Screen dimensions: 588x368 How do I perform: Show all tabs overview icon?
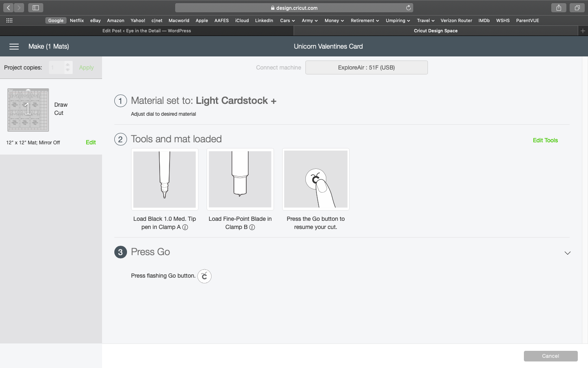[x=577, y=8]
